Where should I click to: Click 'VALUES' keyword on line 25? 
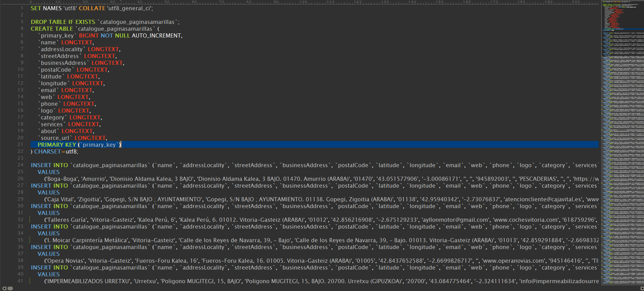pos(48,172)
